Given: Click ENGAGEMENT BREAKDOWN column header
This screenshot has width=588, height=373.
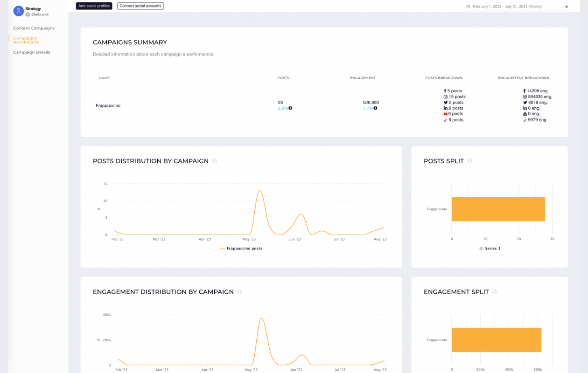Looking at the screenshot, I should tap(524, 78).
